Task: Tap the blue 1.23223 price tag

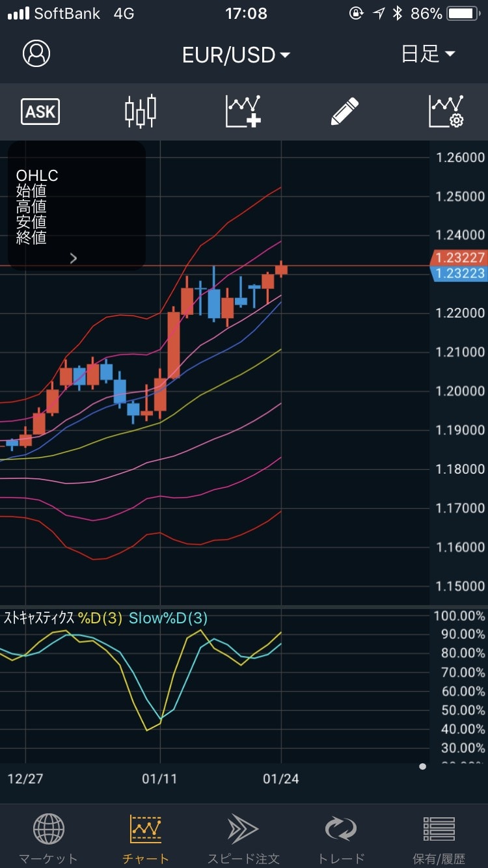Action: tap(459, 273)
